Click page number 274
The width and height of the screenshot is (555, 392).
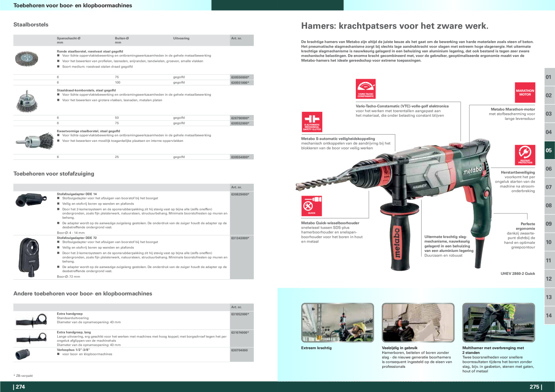click(x=19, y=388)
